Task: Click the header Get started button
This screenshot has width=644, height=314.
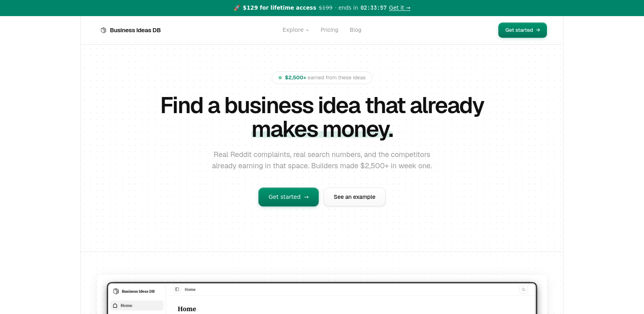Action: coord(522,30)
